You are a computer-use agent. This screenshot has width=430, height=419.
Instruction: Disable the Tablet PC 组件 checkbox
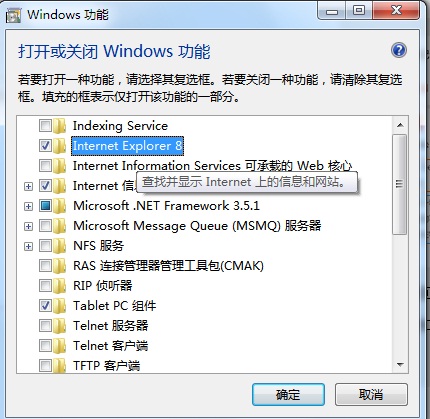45,306
